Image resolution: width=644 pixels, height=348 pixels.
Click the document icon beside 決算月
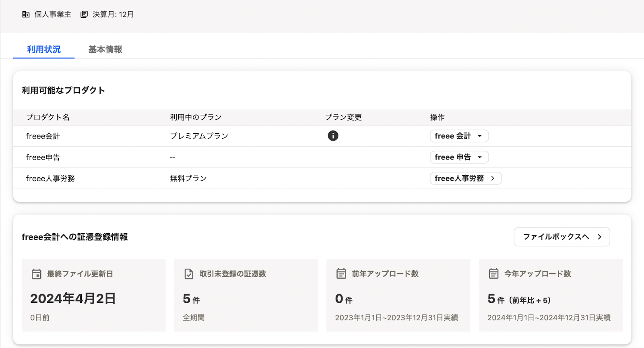tap(84, 14)
